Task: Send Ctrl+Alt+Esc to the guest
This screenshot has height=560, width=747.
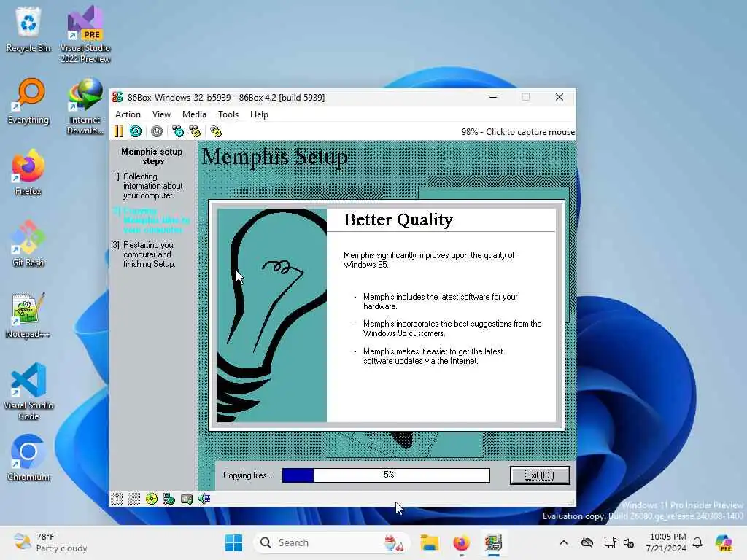Action: tap(195, 131)
